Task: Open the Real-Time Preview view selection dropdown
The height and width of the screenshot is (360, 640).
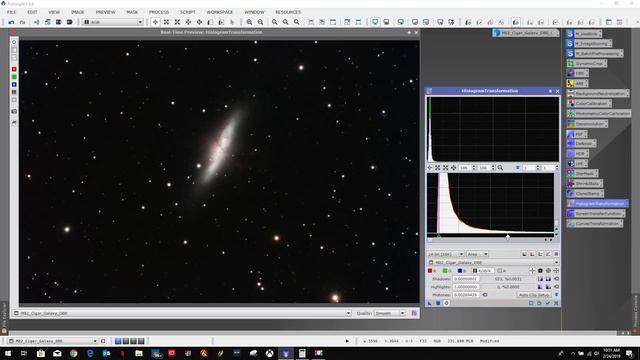Action: coord(182,313)
